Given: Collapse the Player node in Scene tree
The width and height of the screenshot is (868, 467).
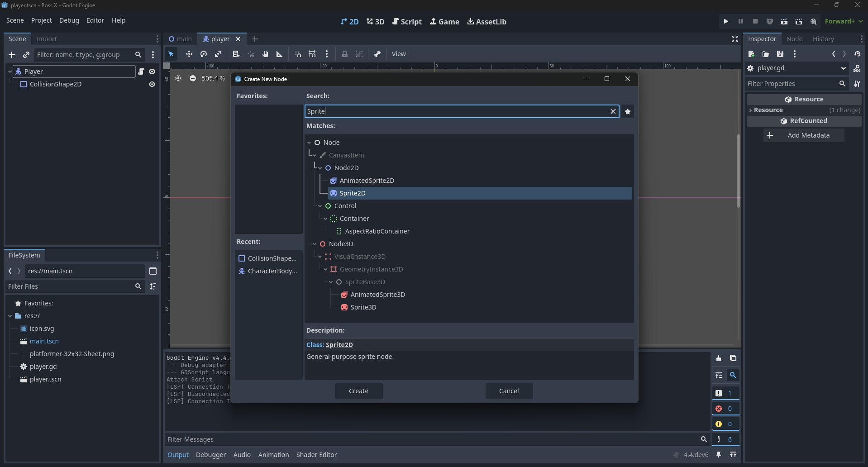Looking at the screenshot, I should pyautogui.click(x=10, y=71).
